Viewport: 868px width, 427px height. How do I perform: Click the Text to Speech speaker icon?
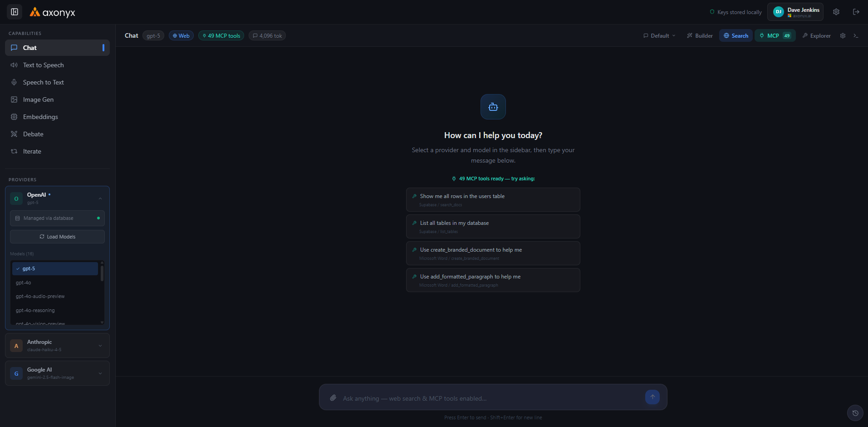tap(14, 65)
